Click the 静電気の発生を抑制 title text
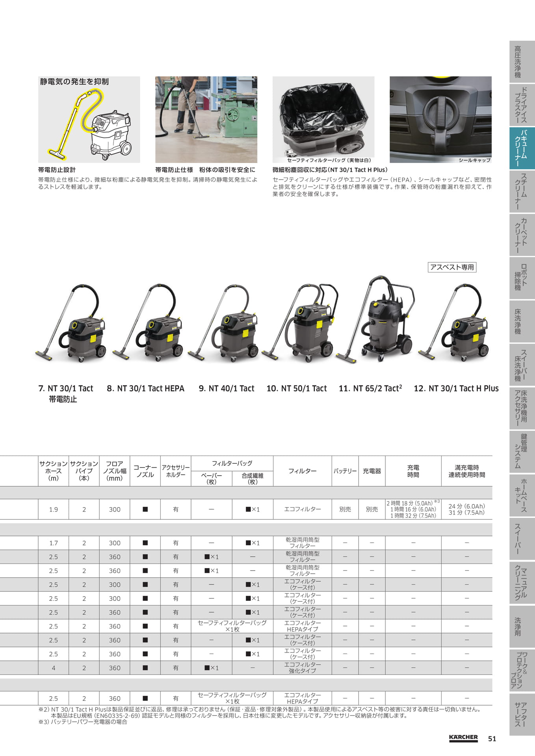This screenshot has height=756, width=535. tap(74, 82)
